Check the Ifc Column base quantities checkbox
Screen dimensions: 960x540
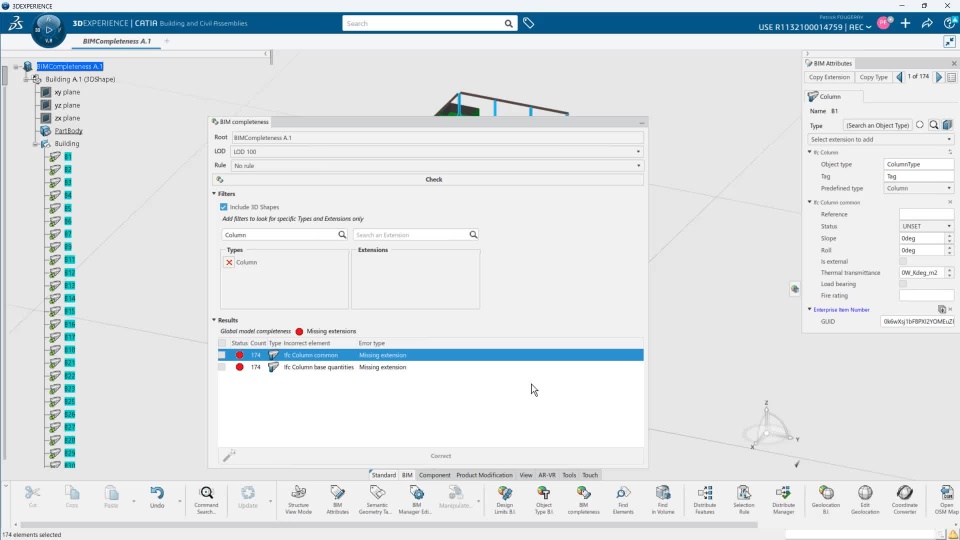pos(222,367)
